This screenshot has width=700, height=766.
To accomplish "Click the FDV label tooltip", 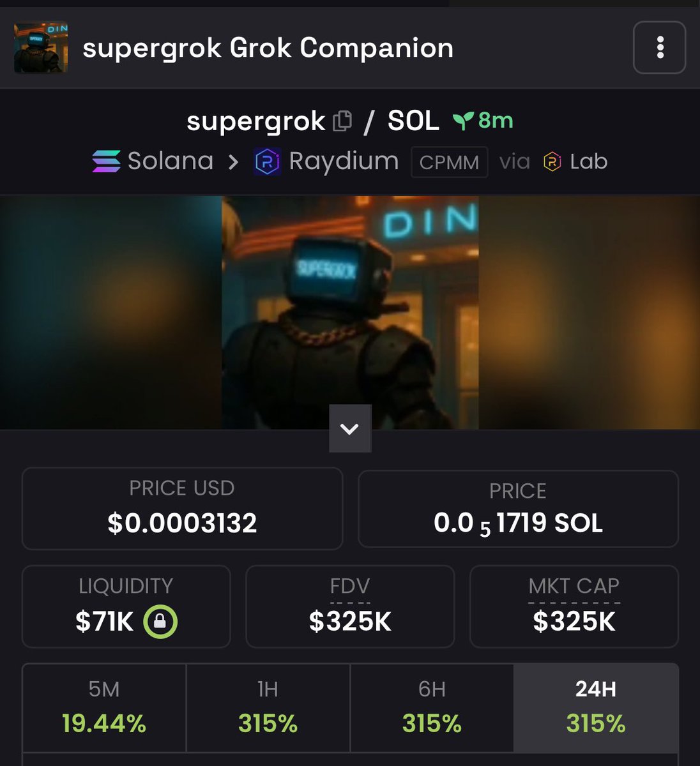I will click(x=350, y=587).
